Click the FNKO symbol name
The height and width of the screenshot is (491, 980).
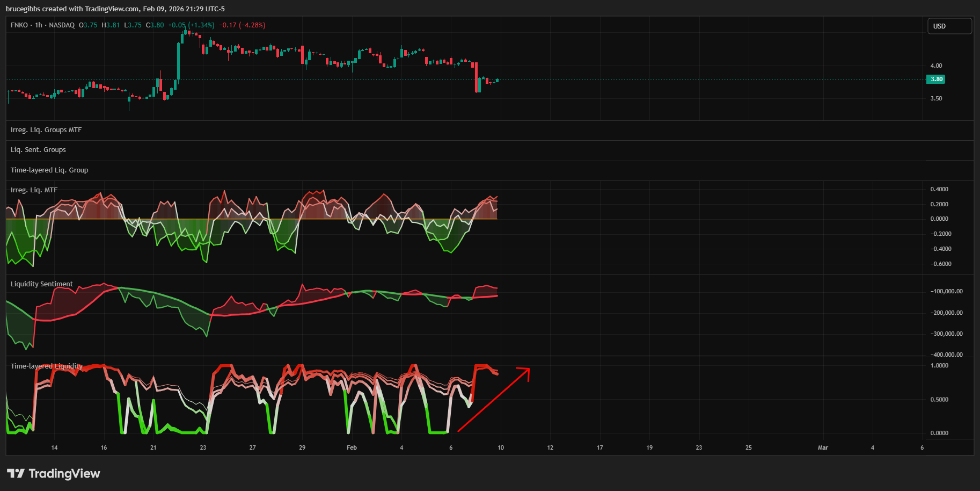point(19,25)
